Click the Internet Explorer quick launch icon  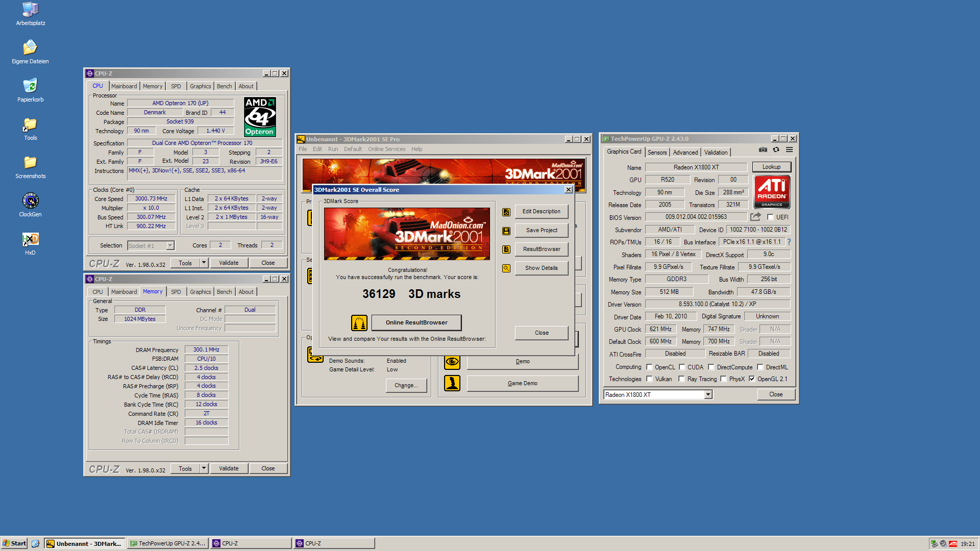(x=35, y=543)
